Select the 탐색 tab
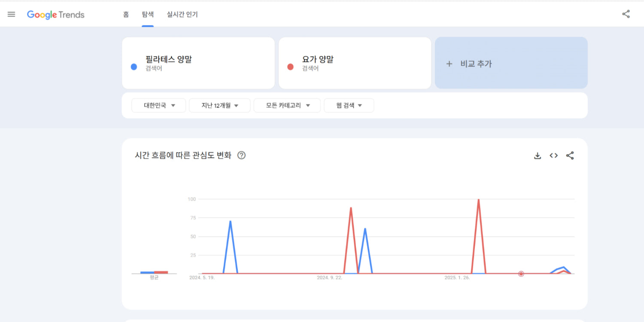Viewport: 644px width, 322px height. coord(148,15)
